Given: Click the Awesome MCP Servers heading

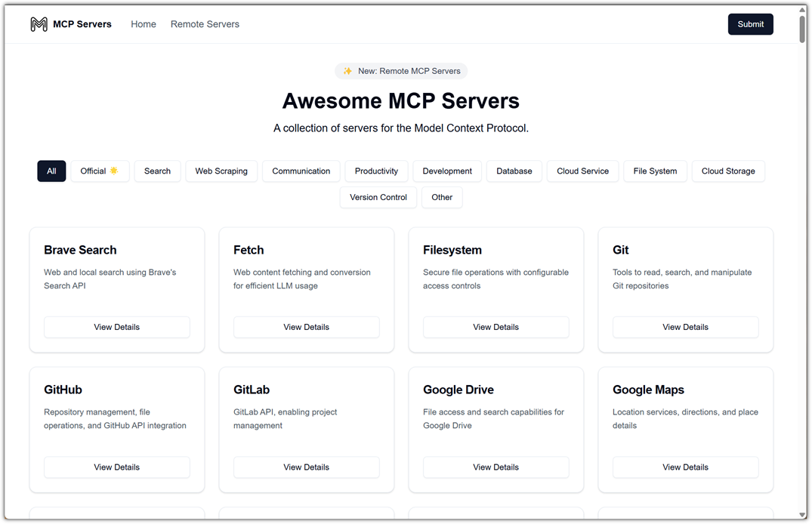Looking at the screenshot, I should coord(401,101).
